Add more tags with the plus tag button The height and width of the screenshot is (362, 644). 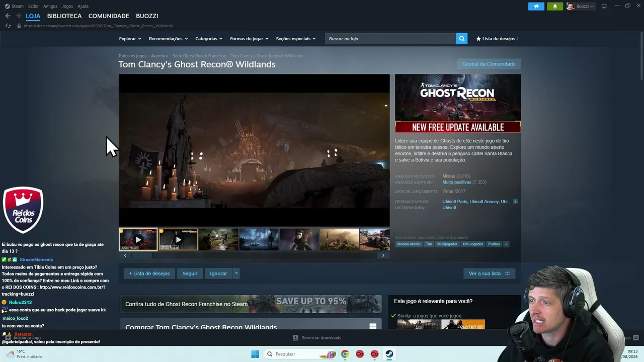point(506,244)
